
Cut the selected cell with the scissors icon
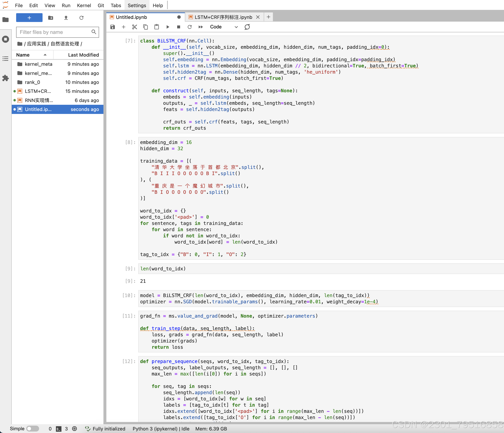point(134,27)
